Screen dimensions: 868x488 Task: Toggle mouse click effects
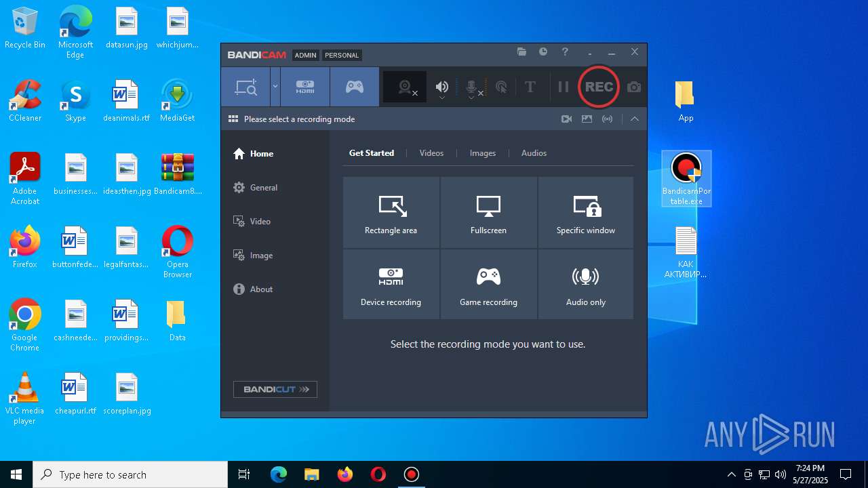[501, 87]
